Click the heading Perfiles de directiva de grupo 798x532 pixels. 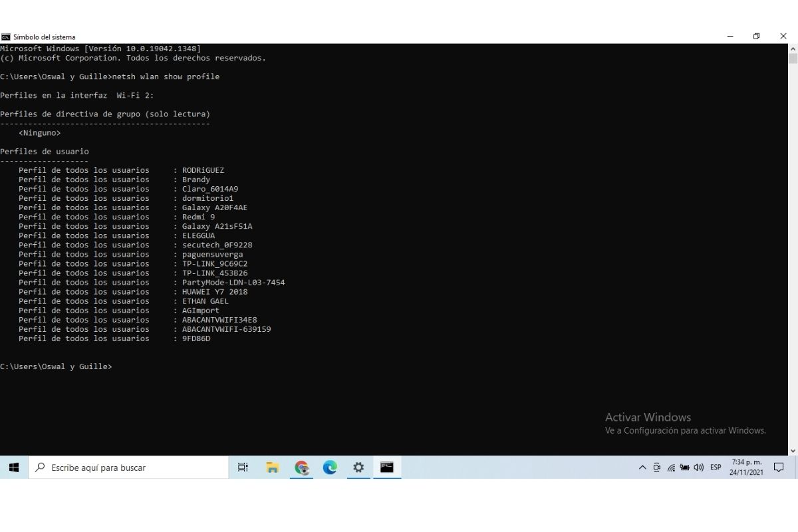[x=105, y=114]
